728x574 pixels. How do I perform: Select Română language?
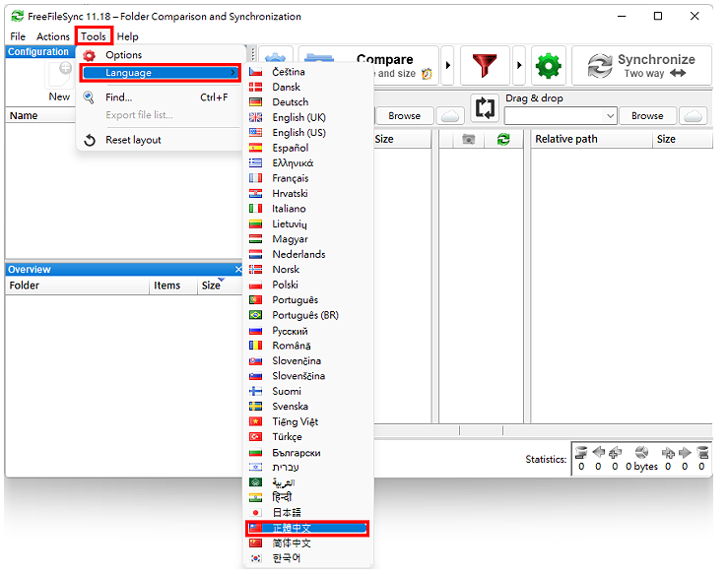(x=308, y=346)
